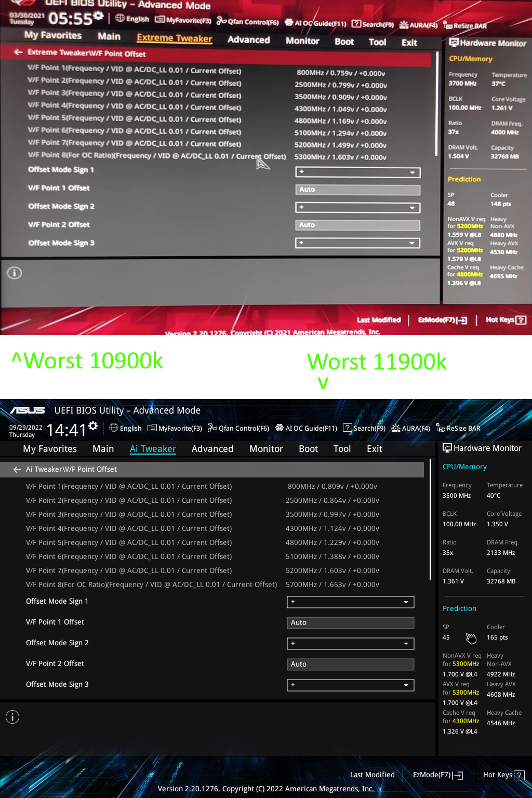Click V/F Point 2 Offset Auto field, 11900k BIOS
The width and height of the screenshot is (532, 798).
[351, 664]
